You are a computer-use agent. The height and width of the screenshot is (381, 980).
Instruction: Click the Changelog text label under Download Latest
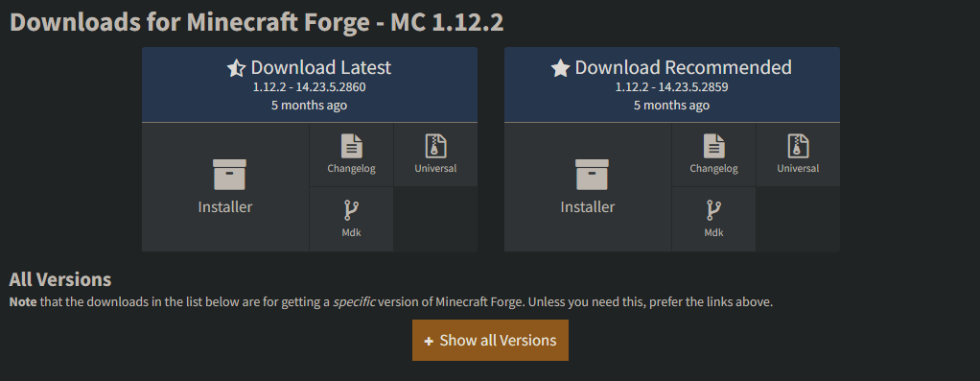tap(351, 169)
